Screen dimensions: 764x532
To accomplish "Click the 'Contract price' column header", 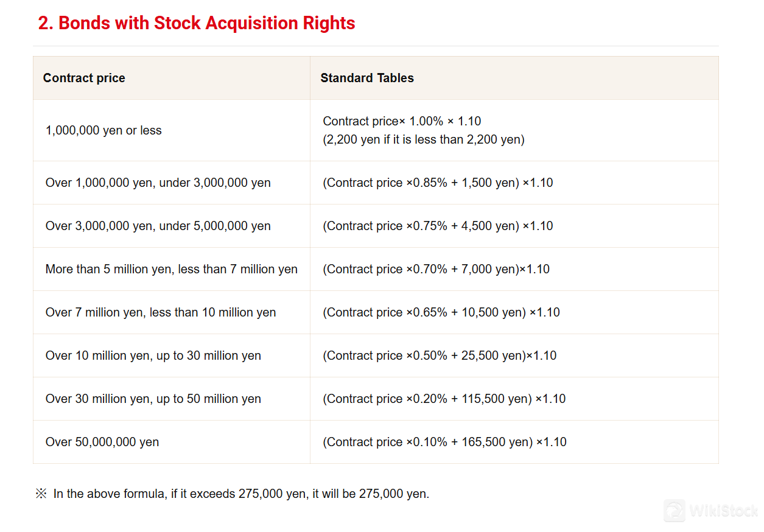I will tap(84, 78).
